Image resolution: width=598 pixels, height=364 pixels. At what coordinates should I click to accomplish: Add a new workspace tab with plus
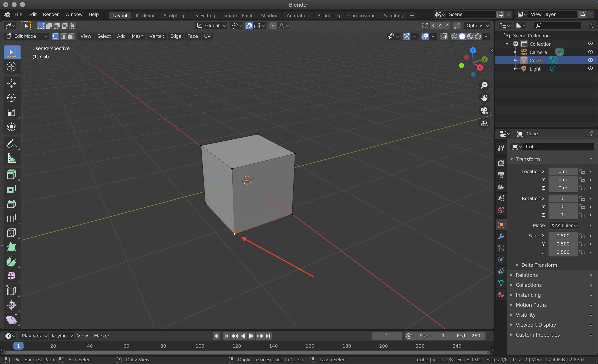click(412, 16)
